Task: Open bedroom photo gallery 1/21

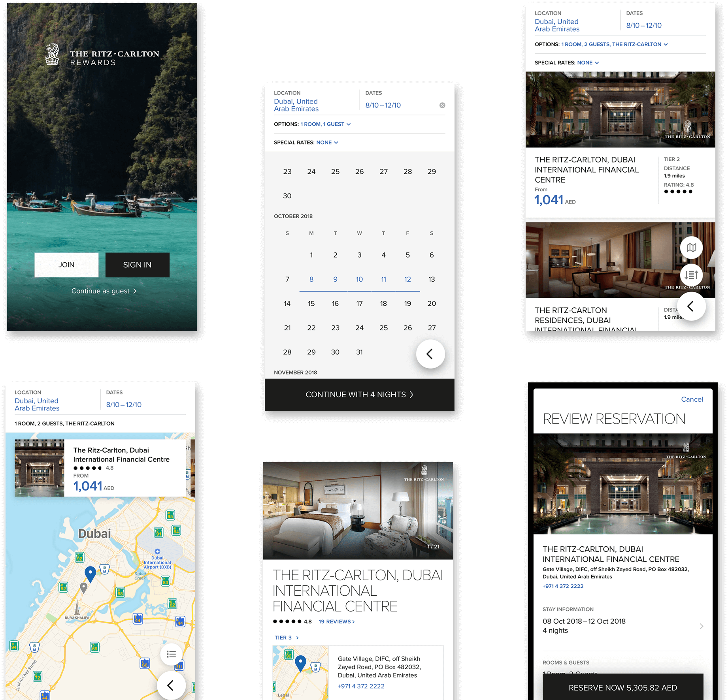Action: click(x=358, y=511)
